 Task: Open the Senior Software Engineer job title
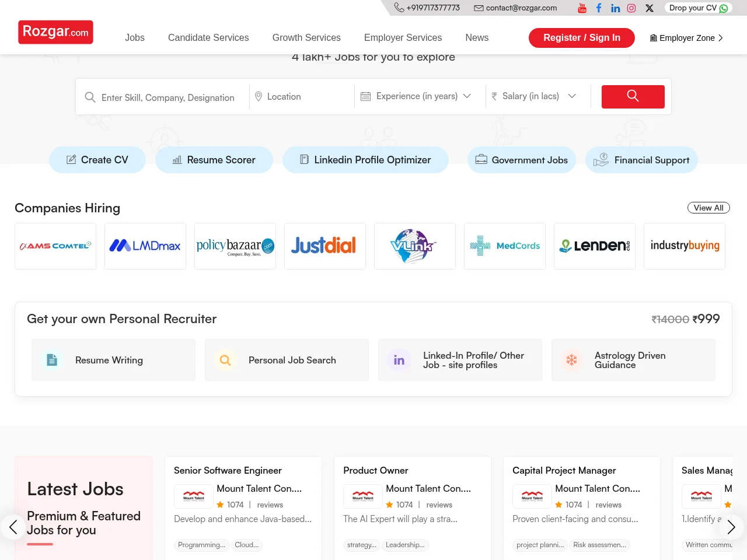228,470
